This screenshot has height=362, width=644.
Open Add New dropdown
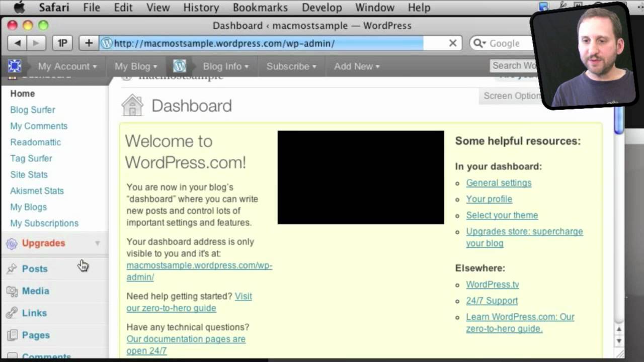point(357,66)
